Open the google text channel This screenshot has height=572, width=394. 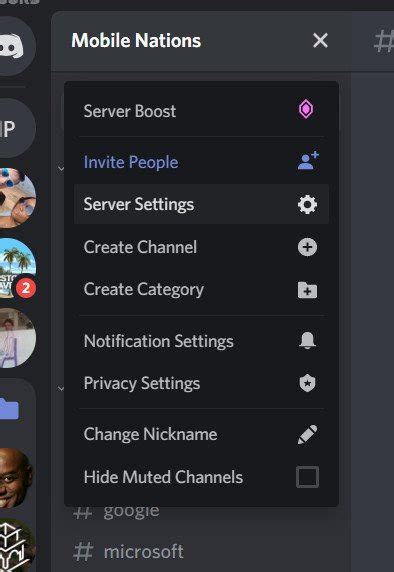tap(131, 512)
